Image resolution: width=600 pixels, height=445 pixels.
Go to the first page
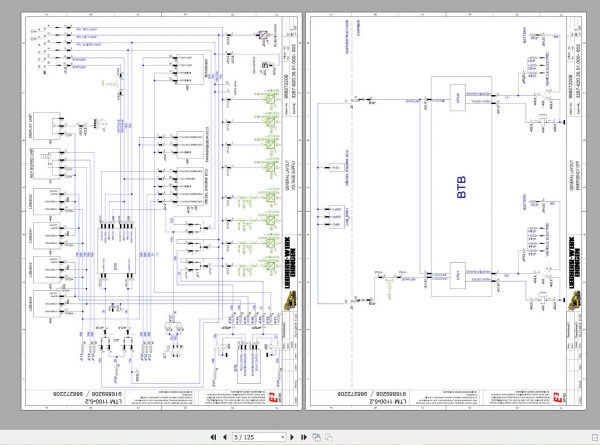pos(214,437)
